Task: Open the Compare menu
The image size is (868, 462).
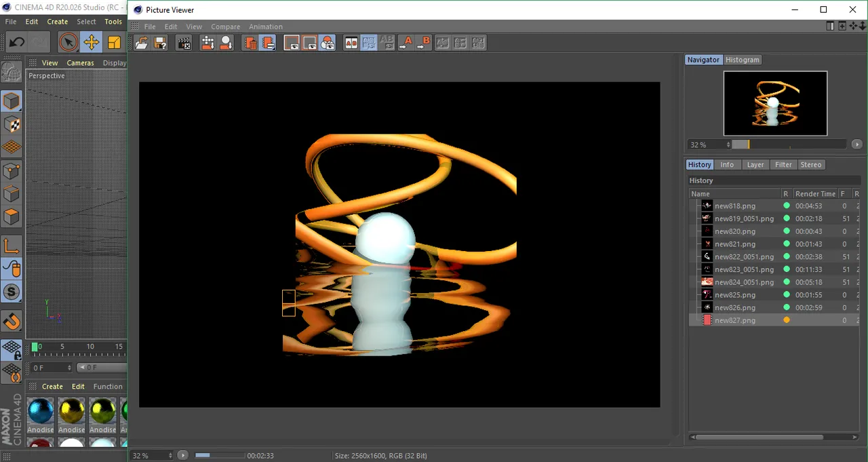Action: click(225, 26)
